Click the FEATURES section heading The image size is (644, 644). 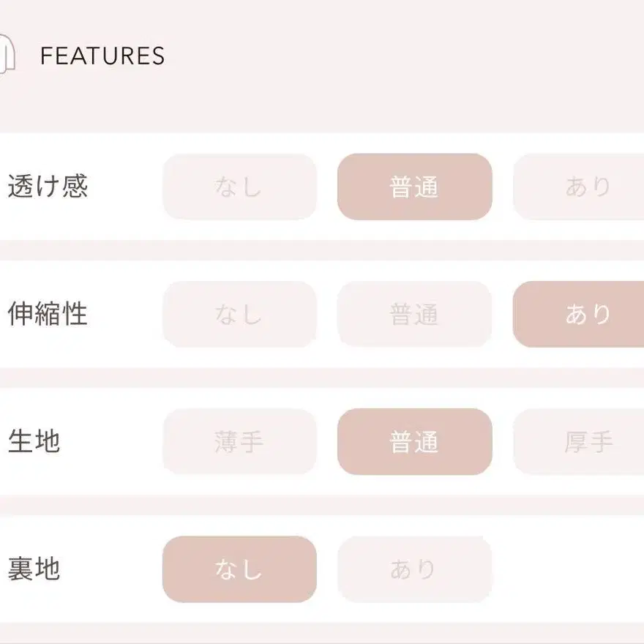pos(102,56)
